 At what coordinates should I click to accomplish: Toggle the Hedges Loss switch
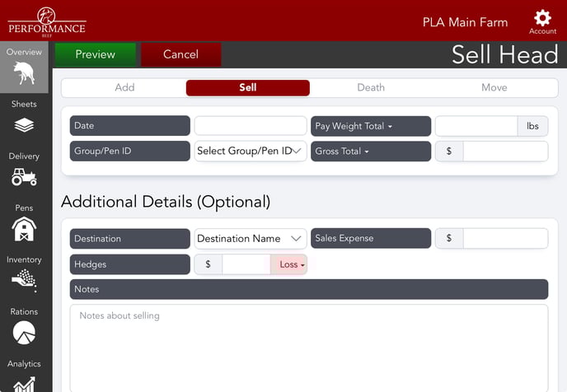click(x=288, y=264)
